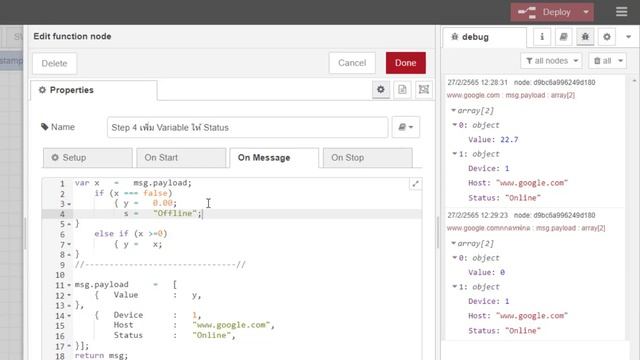Open the library dropdown beside Name
Viewport: 640px width, 360px height.
405,127
